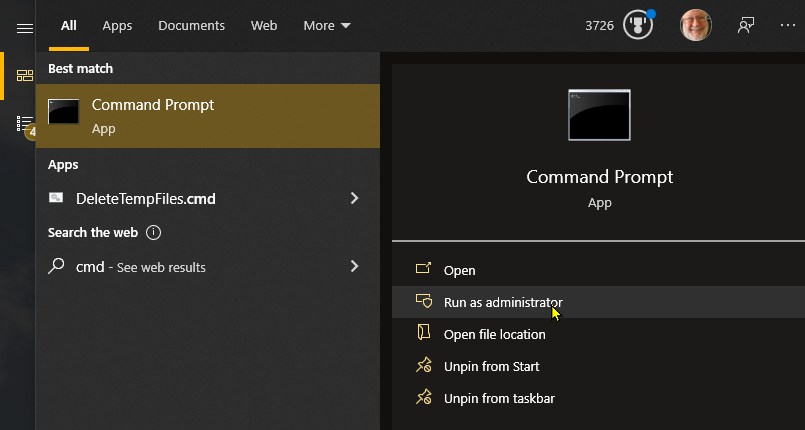Switch to the All tab
The image size is (805, 430).
(x=69, y=26)
